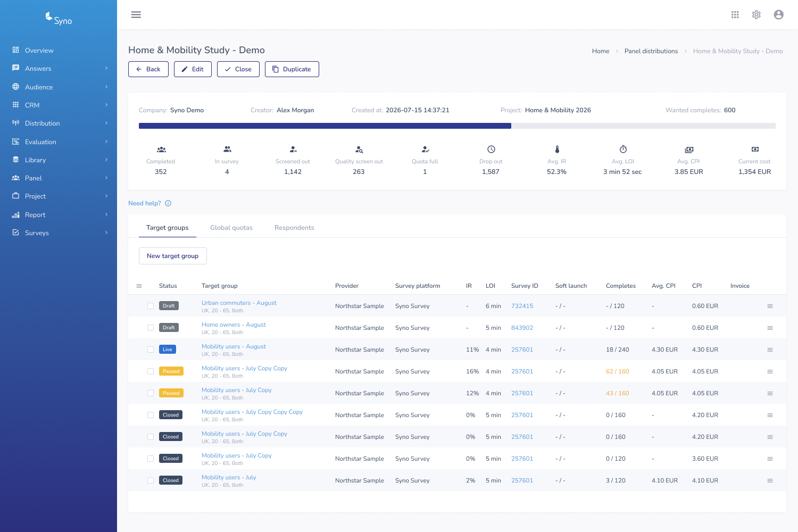The image size is (798, 532).
Task: Click the info icon beside Need help
Action: click(x=168, y=203)
